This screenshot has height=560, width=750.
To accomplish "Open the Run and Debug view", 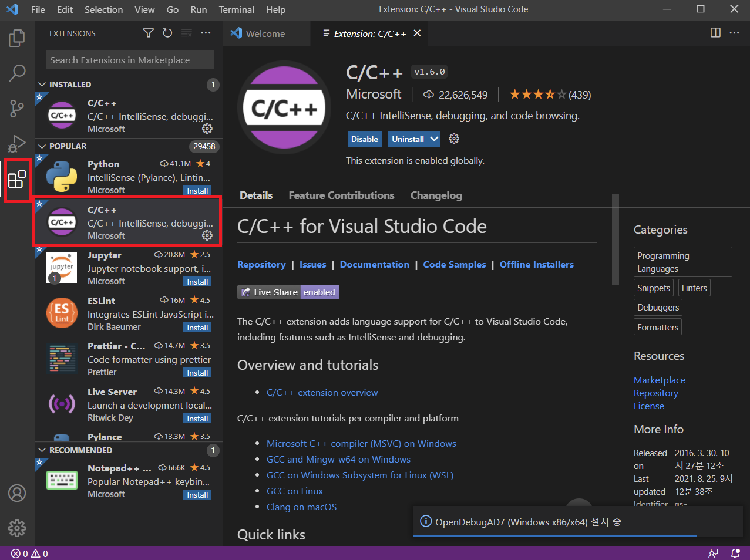I will [x=17, y=144].
